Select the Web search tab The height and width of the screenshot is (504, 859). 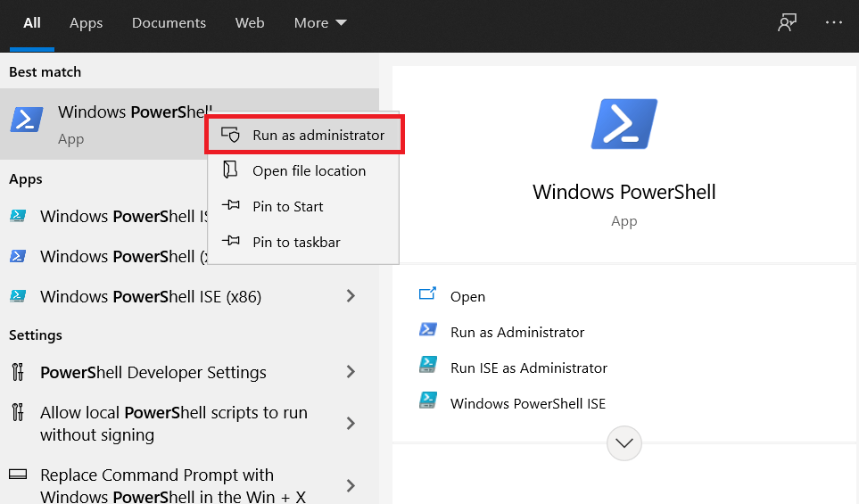250,23
